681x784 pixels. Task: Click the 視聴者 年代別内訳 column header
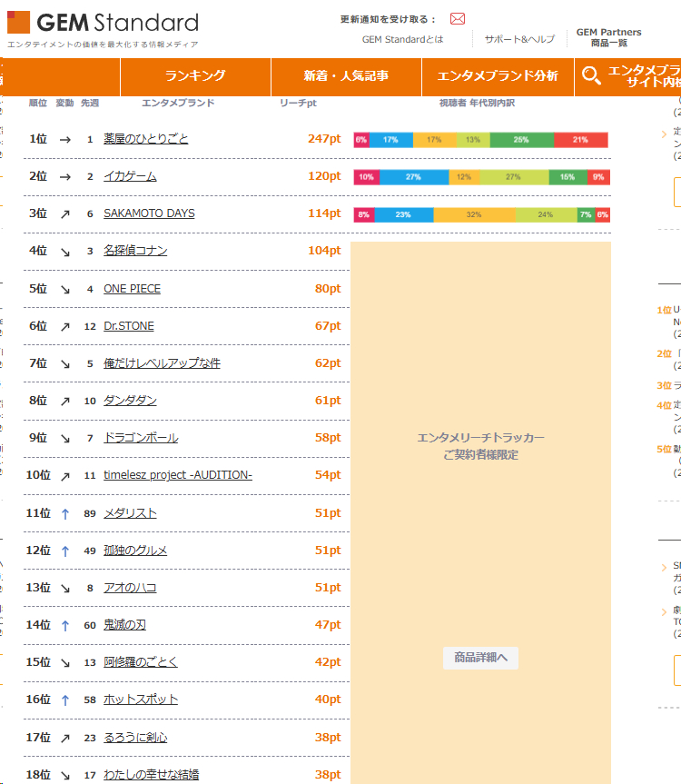[x=477, y=103]
